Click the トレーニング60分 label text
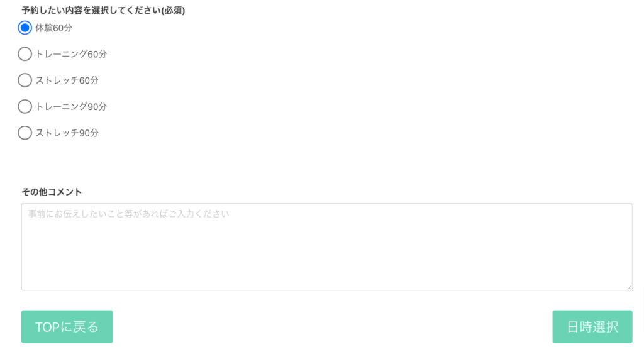 click(71, 54)
